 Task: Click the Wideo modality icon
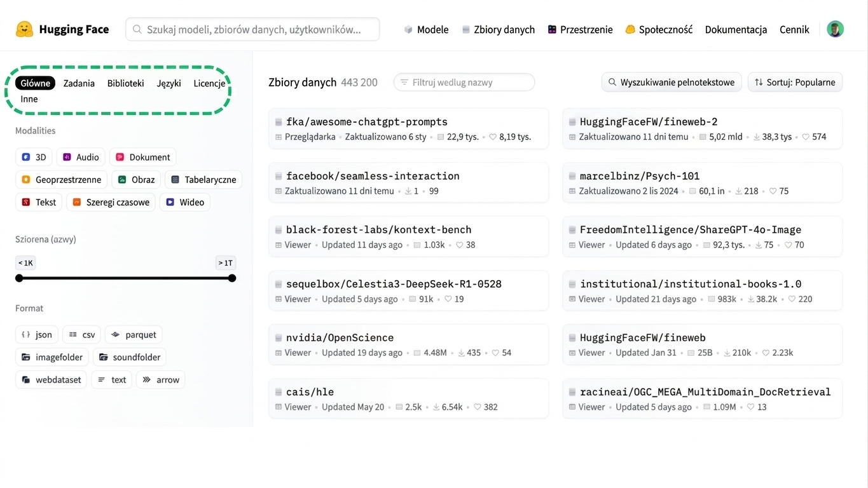pyautogui.click(x=170, y=202)
